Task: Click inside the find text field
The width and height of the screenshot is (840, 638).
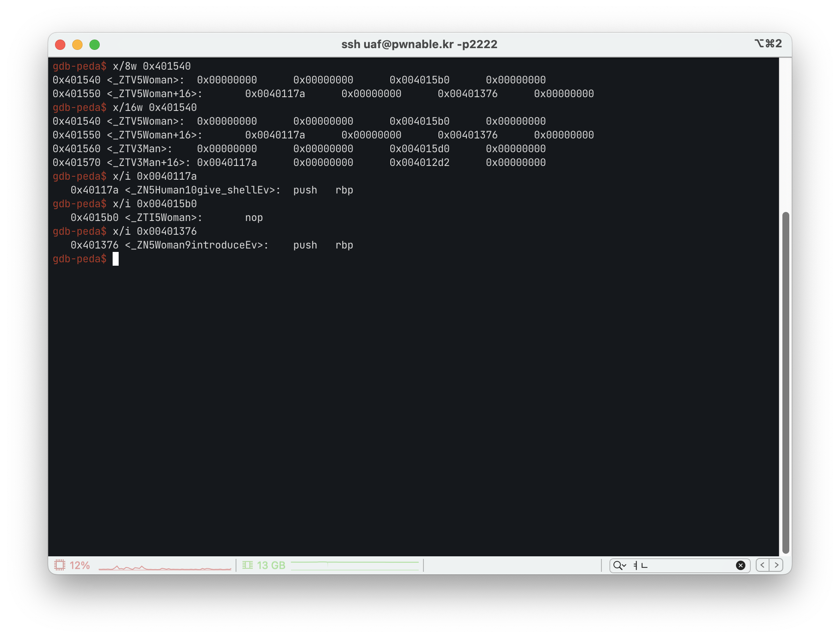Action: pyautogui.click(x=688, y=565)
